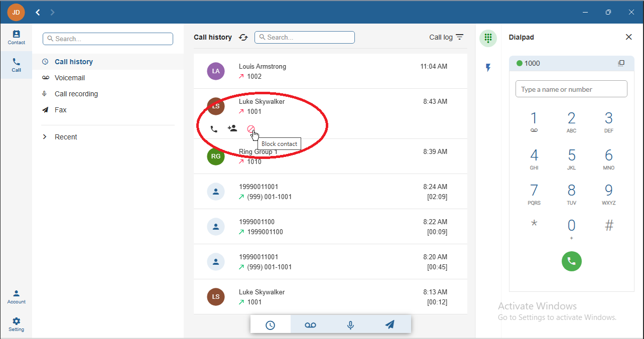Viewport: 644px width, 339px height.
Task: Go back with the header arrow
Action: tap(38, 12)
